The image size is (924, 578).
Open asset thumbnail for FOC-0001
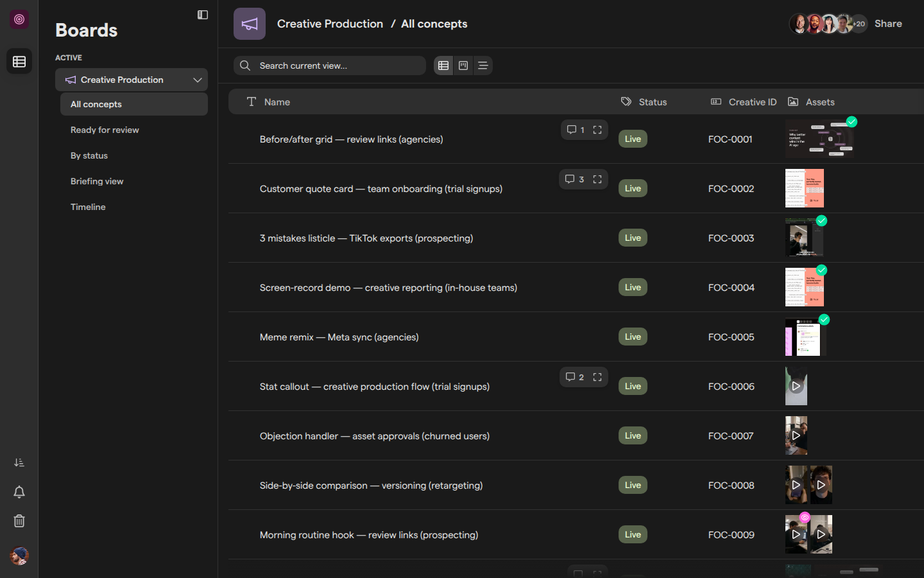pyautogui.click(x=819, y=139)
